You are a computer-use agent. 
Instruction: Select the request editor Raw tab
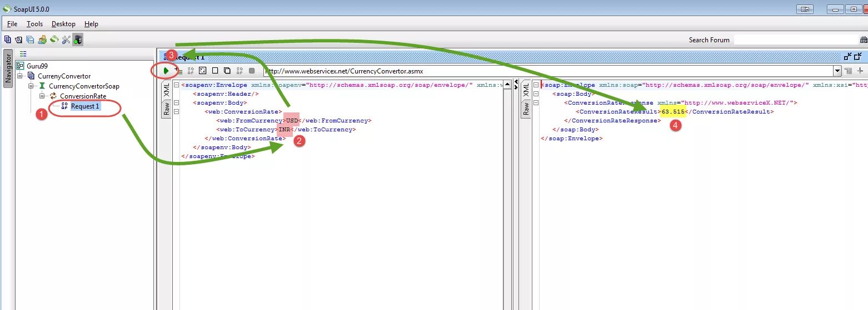(166, 109)
